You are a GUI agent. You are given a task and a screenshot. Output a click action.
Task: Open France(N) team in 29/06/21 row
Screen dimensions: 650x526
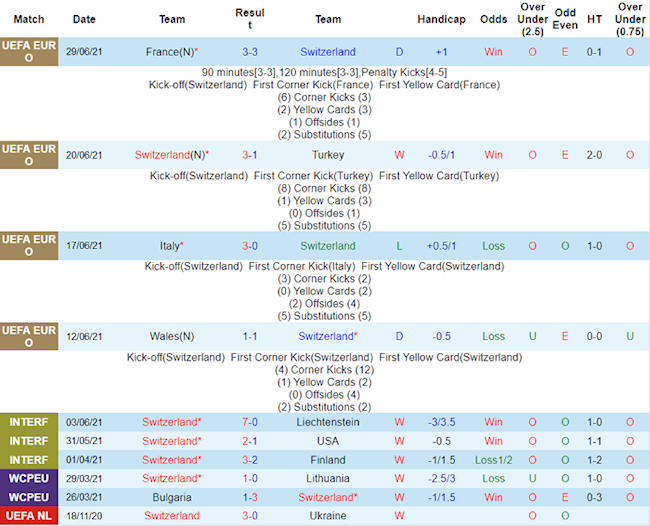coord(172,52)
